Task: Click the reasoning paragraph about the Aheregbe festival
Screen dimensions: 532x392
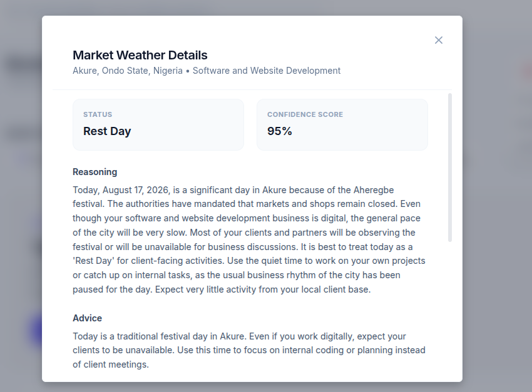Action: click(x=248, y=239)
